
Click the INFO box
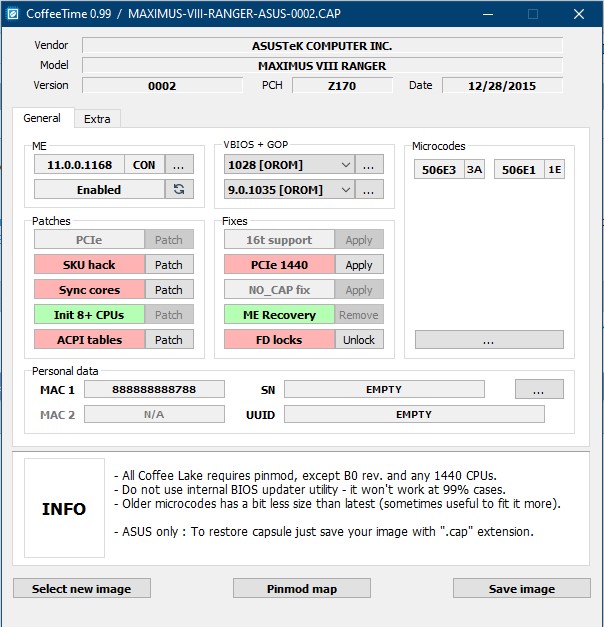(64, 508)
